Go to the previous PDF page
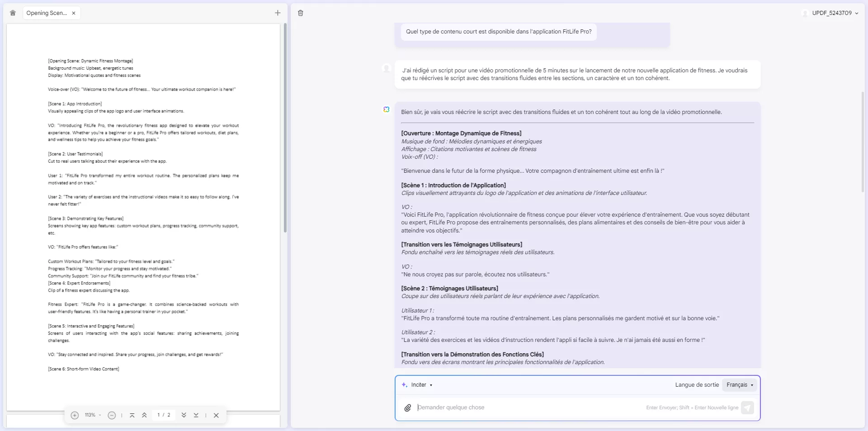Screen dimensions: 868x431 tap(144, 415)
